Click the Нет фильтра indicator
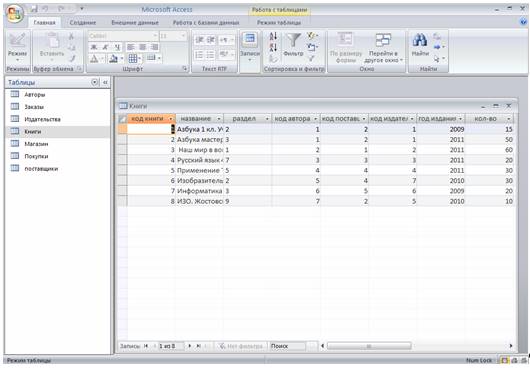The image size is (530, 368). (x=241, y=346)
